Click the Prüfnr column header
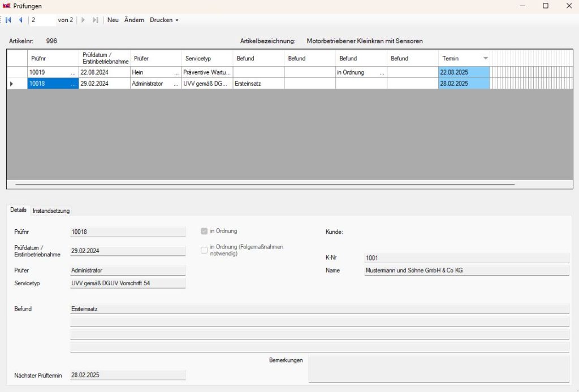Screen dimensions: 579x392 tap(53, 58)
